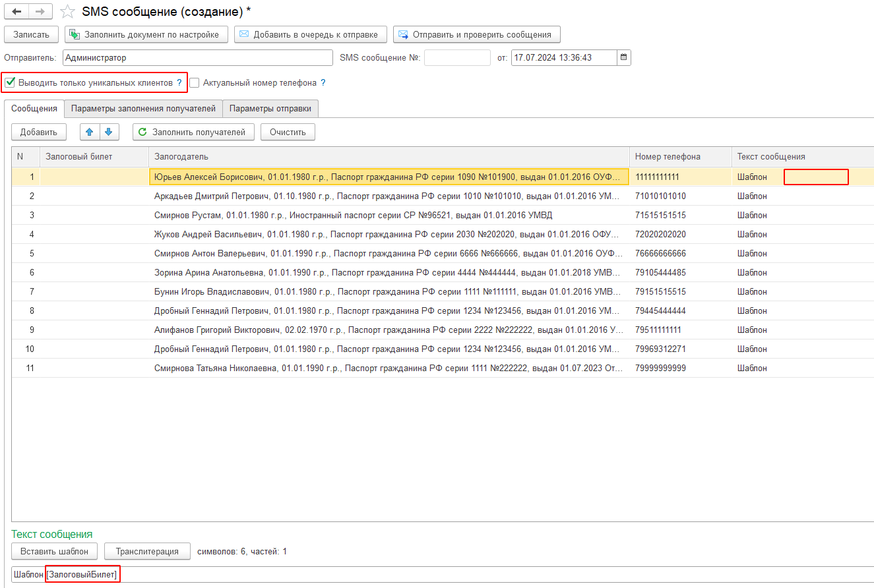Screen dimensions: 874x588
Task: Click the 'Номер телефона' column header
Action: [680, 156]
